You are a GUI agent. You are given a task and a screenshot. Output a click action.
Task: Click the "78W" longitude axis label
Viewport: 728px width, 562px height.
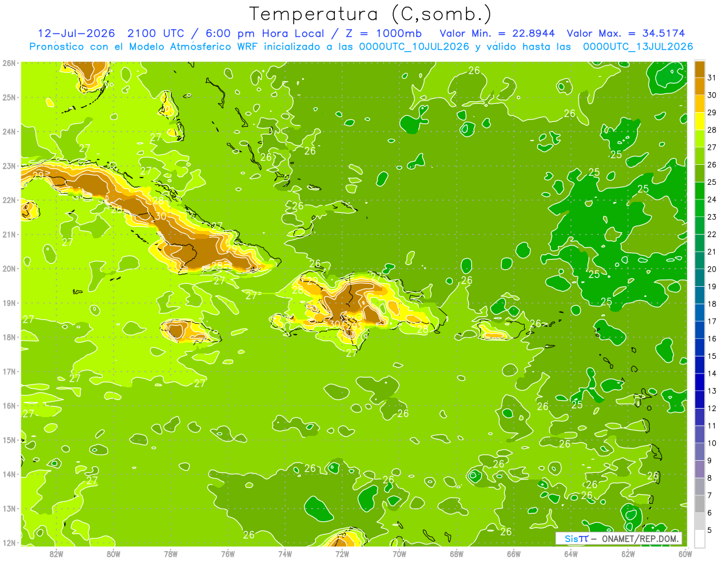tap(170, 554)
